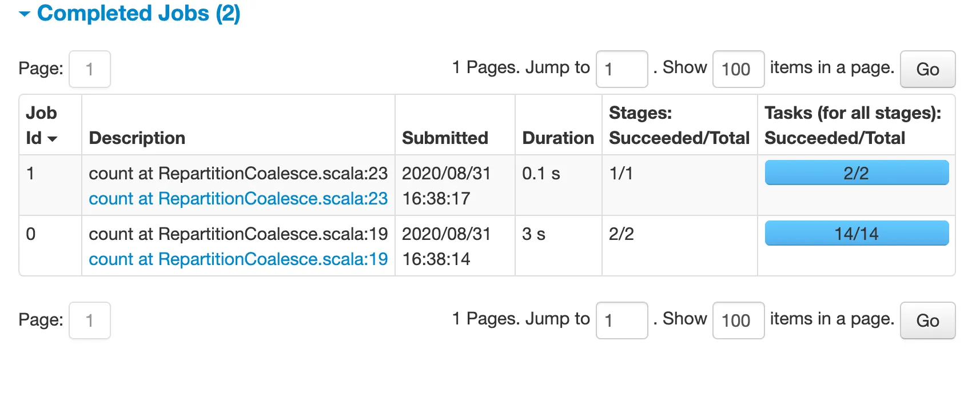Click the top Show items input showing 100
Image resolution: width=980 pixels, height=401 pixels.
(x=738, y=69)
